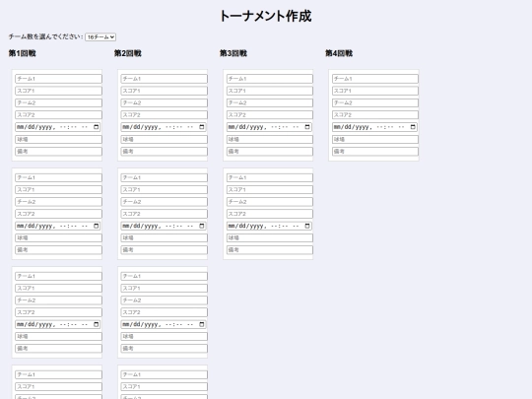Screen dimensions: 532x399
Task: Focus スコア1 field in 第1回戦 second match
Action: pyautogui.click(x=58, y=190)
